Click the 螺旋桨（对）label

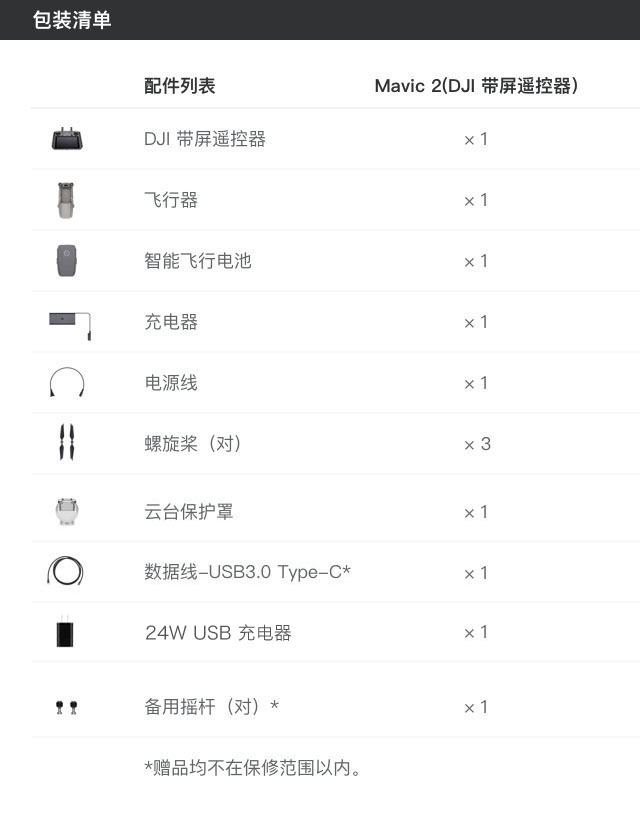[193, 444]
